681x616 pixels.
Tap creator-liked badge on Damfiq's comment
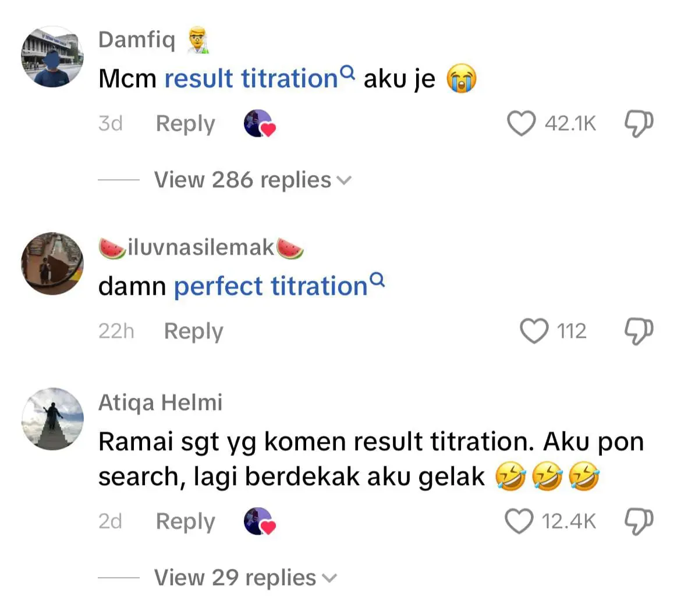coord(259,124)
